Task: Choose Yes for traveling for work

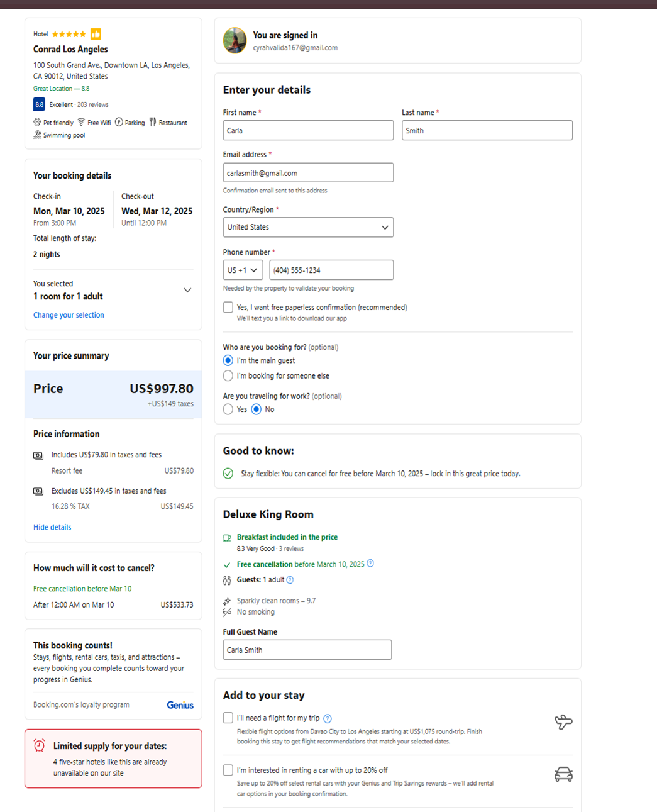Action: tap(228, 409)
